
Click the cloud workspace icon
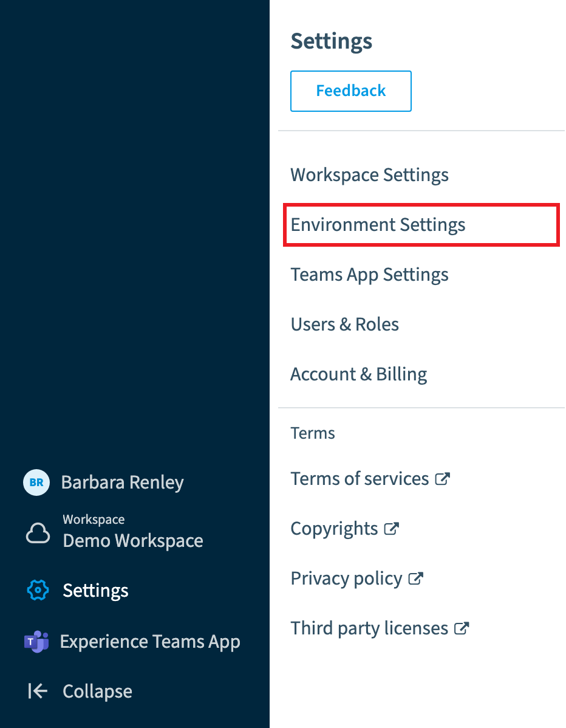(x=38, y=533)
